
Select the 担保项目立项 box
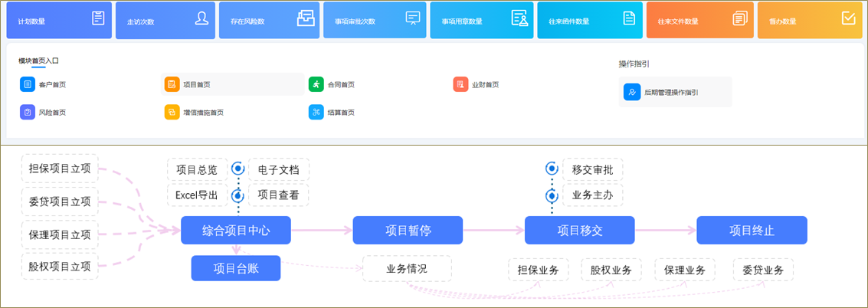(60, 168)
